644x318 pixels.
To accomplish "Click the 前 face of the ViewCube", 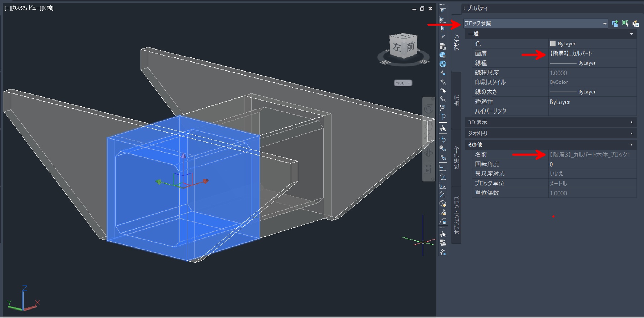I will tap(411, 46).
